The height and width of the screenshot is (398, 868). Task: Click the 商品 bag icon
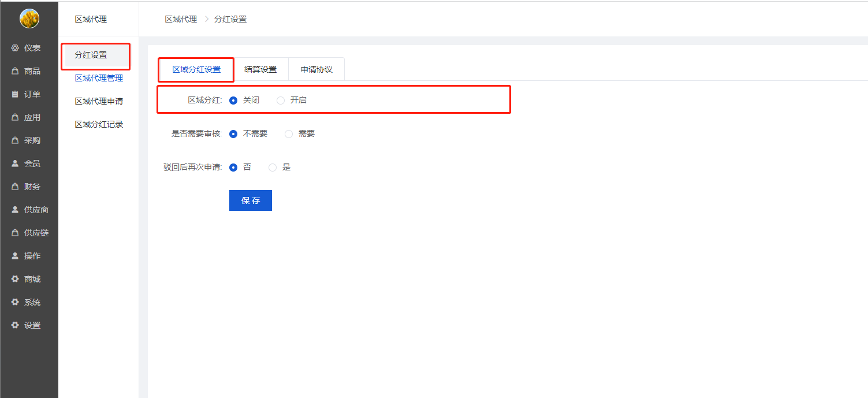pos(15,71)
